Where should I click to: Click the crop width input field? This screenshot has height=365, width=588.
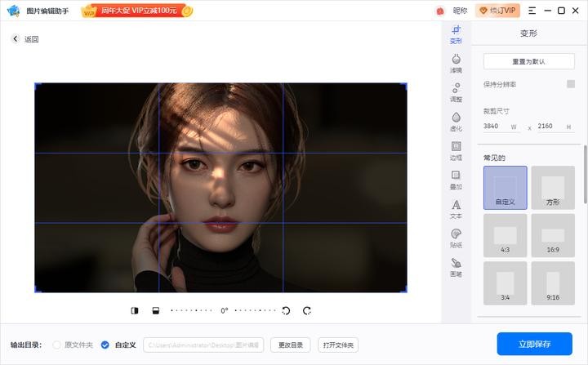(x=495, y=127)
